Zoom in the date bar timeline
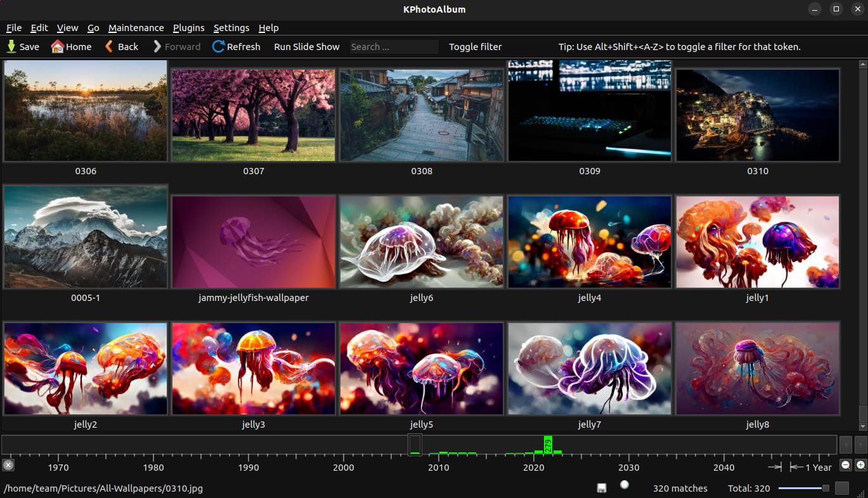Screen dimensions: 868x498 pyautogui.click(x=861, y=465)
